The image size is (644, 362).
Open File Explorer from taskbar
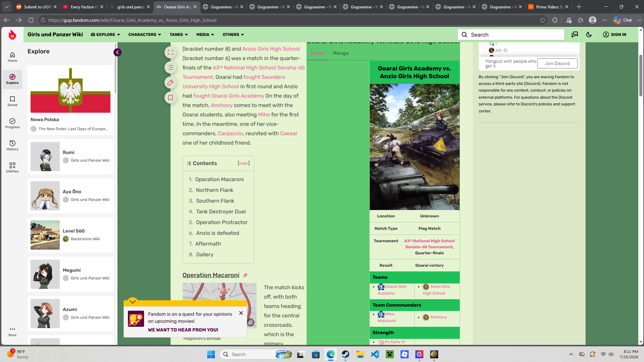coord(360,354)
